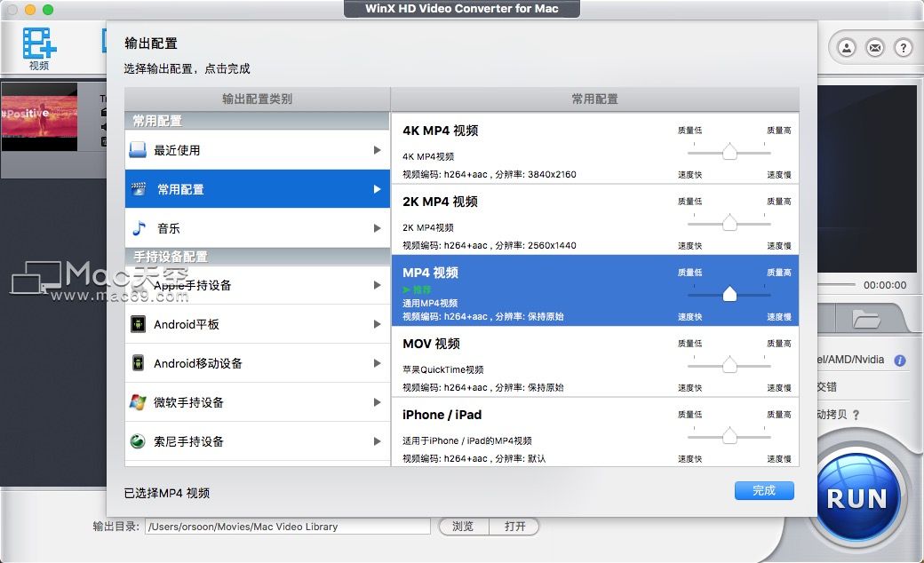Image resolution: width=924 pixels, height=563 pixels.
Task: Click the info icon next to Intel/AMD/Nvidia
Action: [898, 361]
